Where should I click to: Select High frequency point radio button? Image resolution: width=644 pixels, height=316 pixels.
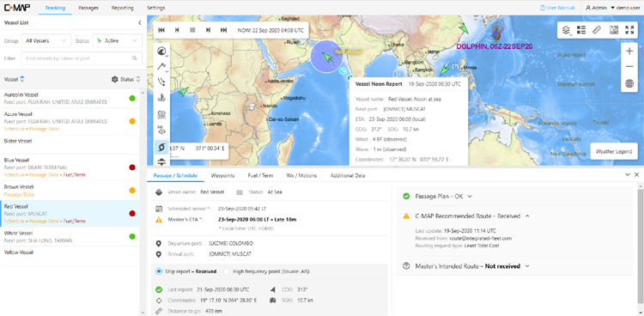[x=227, y=271]
